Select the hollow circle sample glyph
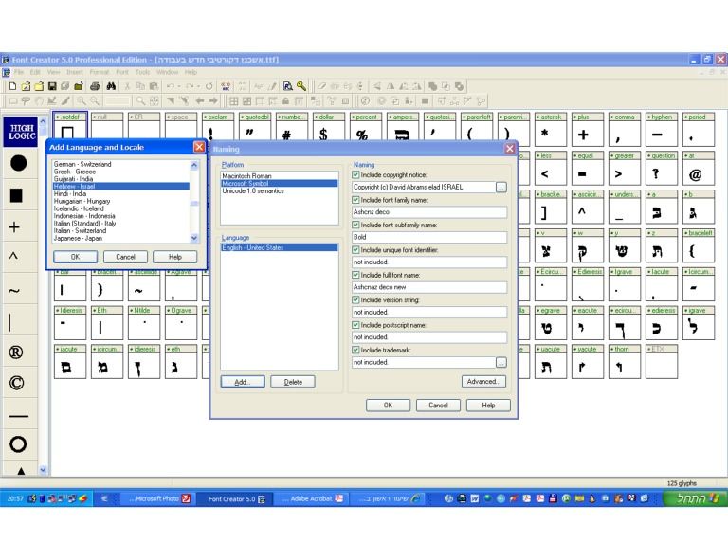The height and width of the screenshot is (560, 728). (x=18, y=444)
